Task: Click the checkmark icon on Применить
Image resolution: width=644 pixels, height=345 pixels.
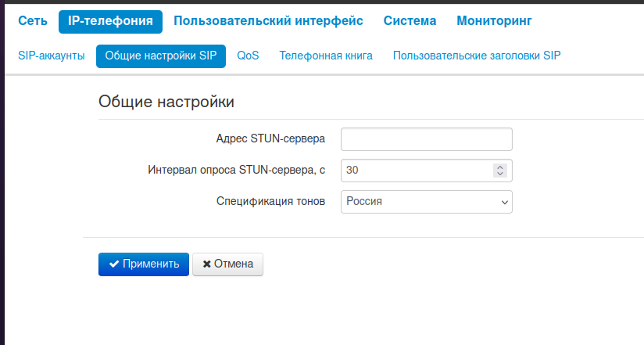Action: coord(114,264)
